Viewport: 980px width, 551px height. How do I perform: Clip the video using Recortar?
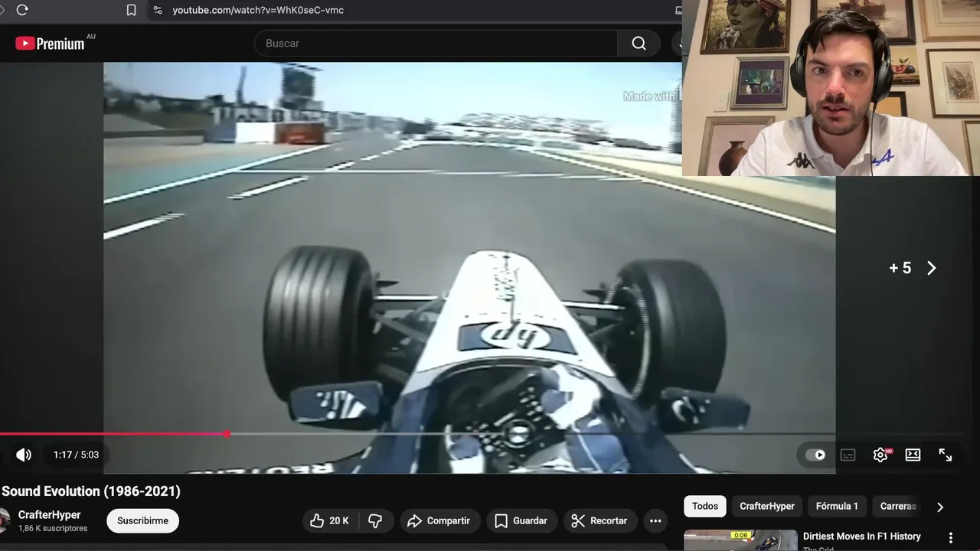pyautogui.click(x=600, y=520)
